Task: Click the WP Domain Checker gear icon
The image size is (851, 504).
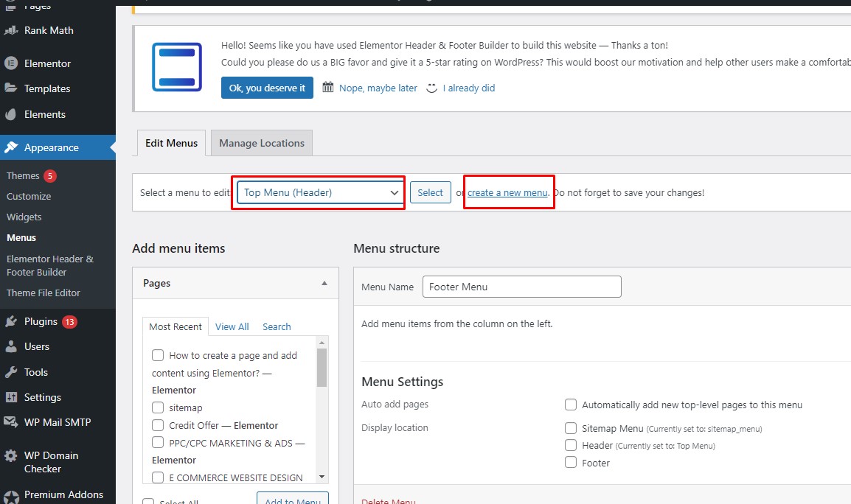Action: [x=11, y=455]
